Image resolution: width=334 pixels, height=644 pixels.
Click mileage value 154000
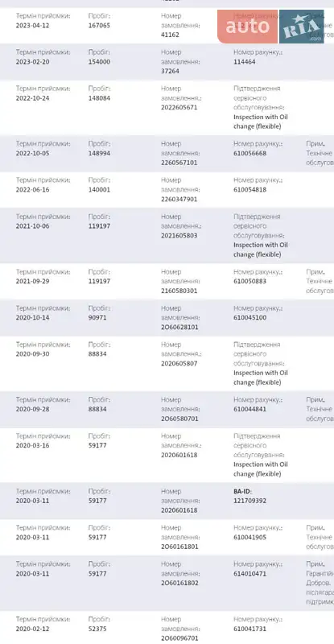pyautogui.click(x=100, y=62)
